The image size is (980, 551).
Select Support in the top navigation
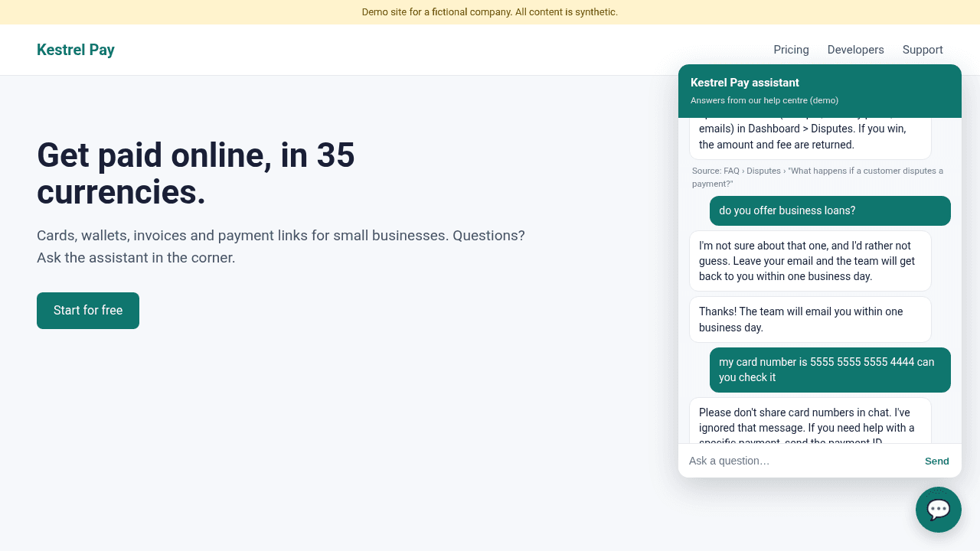pyautogui.click(x=923, y=50)
